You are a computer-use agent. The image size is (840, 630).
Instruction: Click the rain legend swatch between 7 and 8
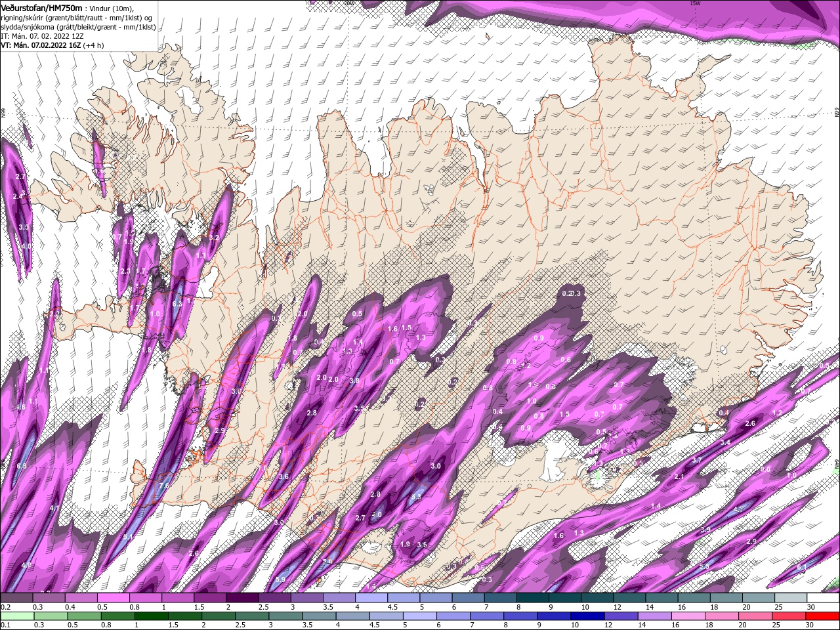pyautogui.click(x=488, y=616)
